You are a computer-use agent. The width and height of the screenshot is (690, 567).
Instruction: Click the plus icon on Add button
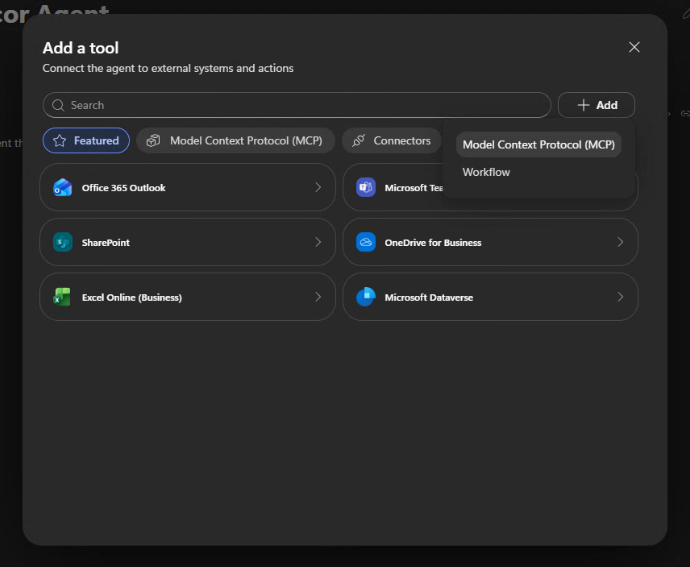click(584, 105)
